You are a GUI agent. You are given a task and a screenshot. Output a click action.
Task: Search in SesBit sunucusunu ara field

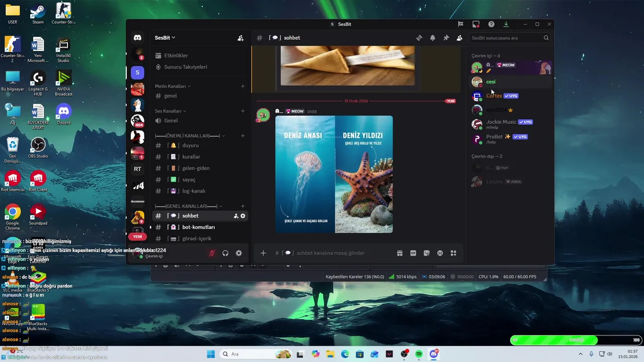(x=509, y=38)
